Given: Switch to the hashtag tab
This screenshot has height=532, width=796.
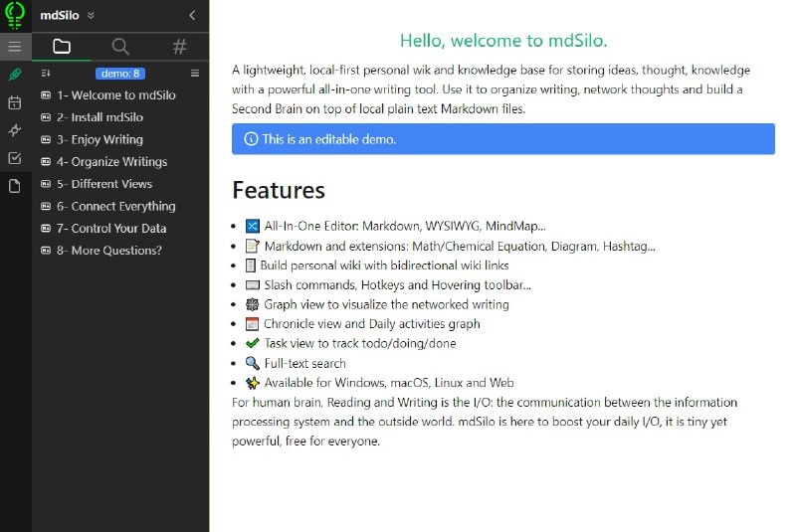Looking at the screenshot, I should [179, 47].
